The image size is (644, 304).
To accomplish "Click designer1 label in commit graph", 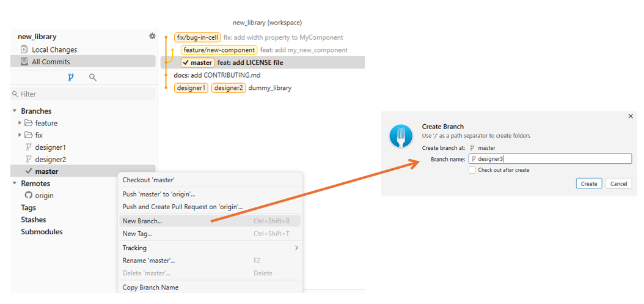I will coord(191,87).
